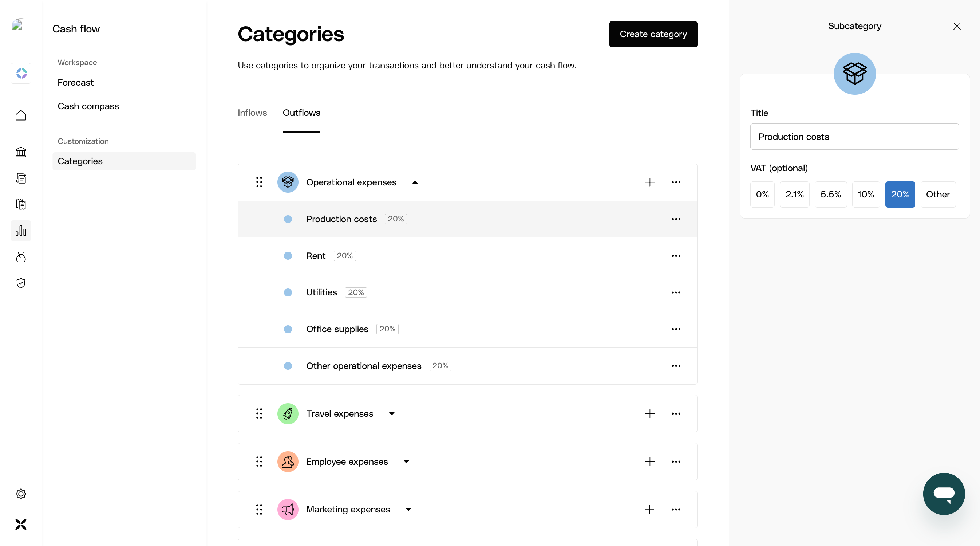Add subcategory to Travel expenses with plus
980x546 pixels.
point(650,413)
